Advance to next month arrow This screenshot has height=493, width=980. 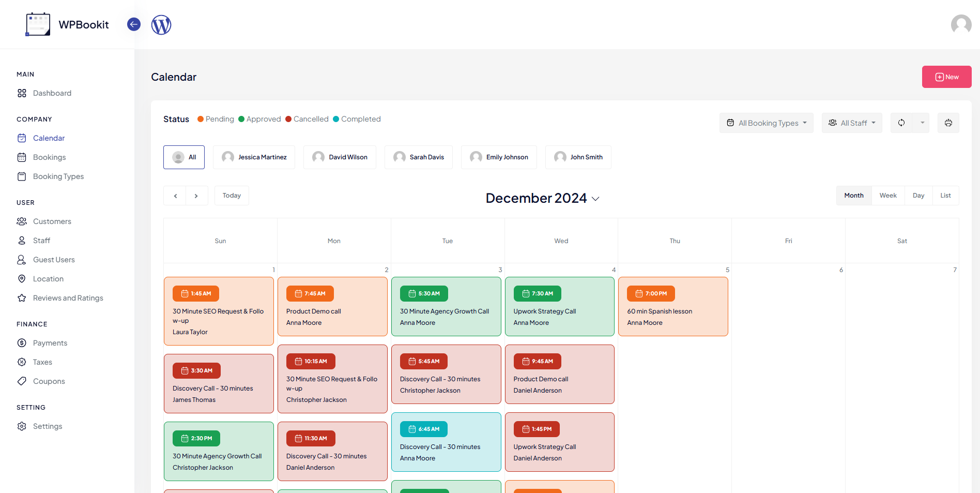tap(196, 196)
